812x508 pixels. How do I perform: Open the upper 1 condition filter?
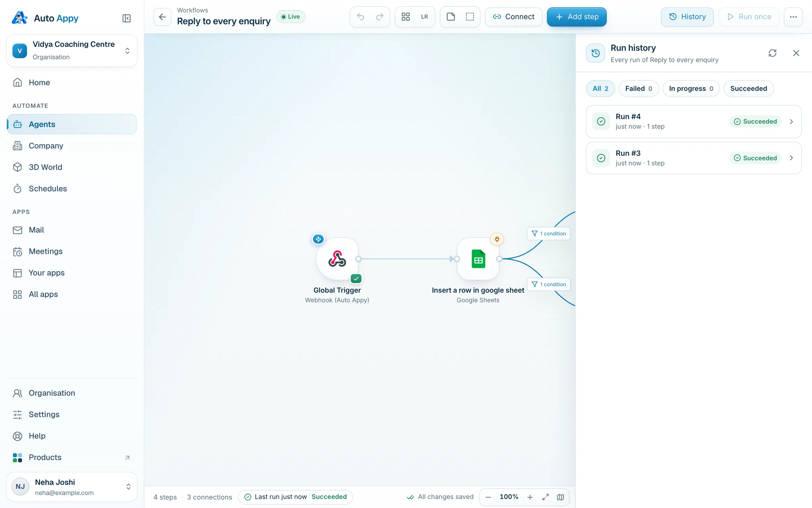[x=548, y=233]
